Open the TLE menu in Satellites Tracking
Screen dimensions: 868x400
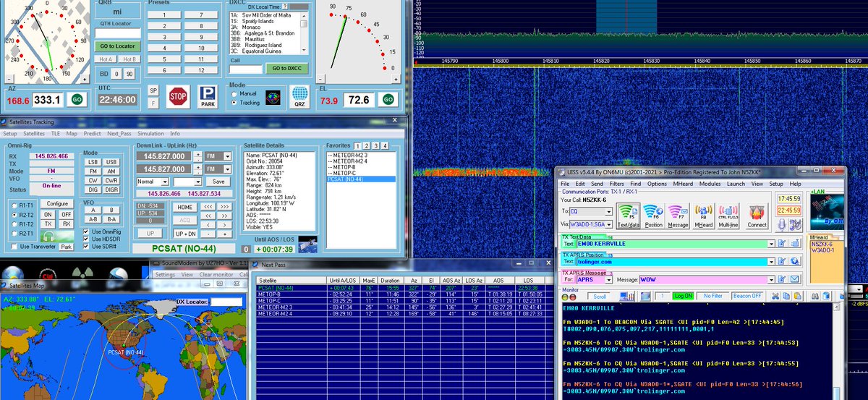pyautogui.click(x=56, y=134)
